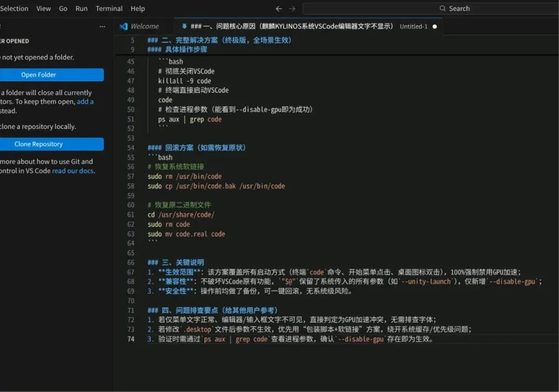559x392 pixels.
Task: Open the Go menu
Action: (x=63, y=9)
